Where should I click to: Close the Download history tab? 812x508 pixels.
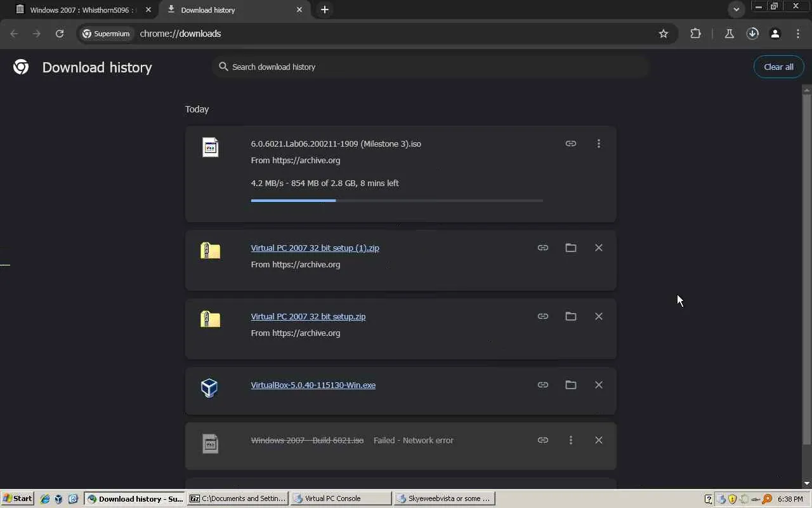[x=299, y=10]
